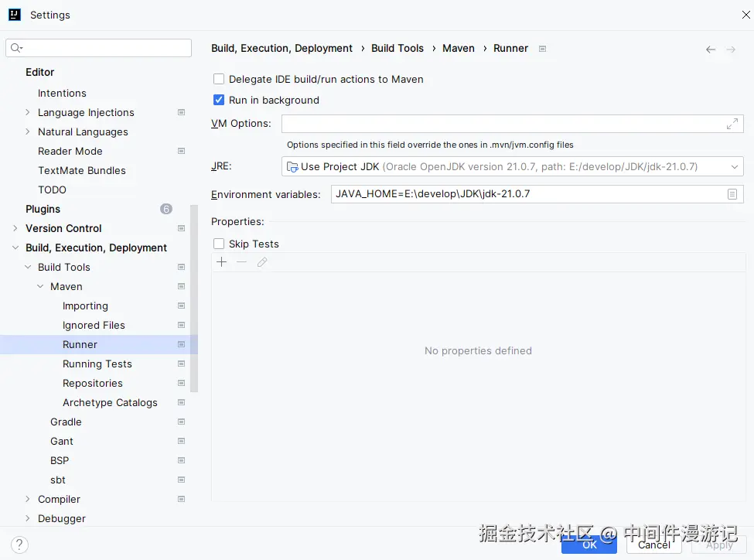Screen dimensions: 754x560
Task: Click project icon next to Running Tests
Action: (181, 364)
